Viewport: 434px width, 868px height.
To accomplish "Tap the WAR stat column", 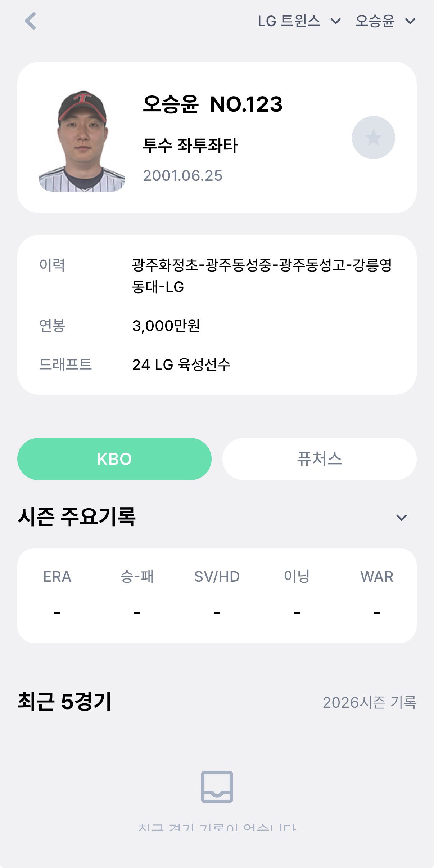I will (x=377, y=594).
